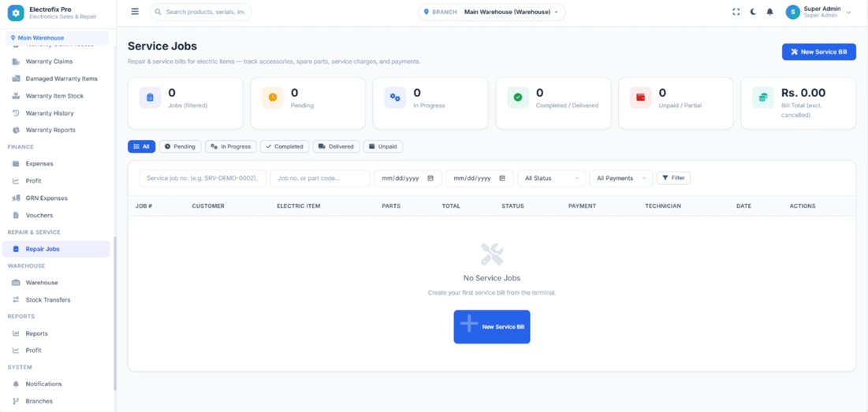The width and height of the screenshot is (868, 412).
Task: Click the STATUS column header
Action: (512, 206)
